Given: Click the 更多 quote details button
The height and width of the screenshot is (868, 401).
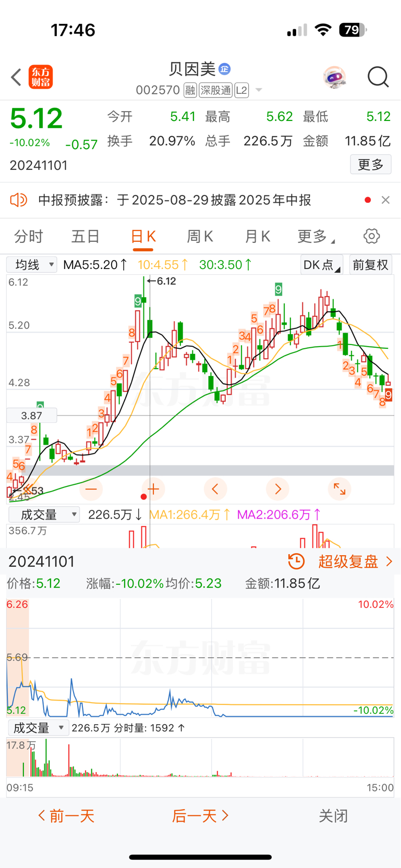Looking at the screenshot, I should coord(371,165).
